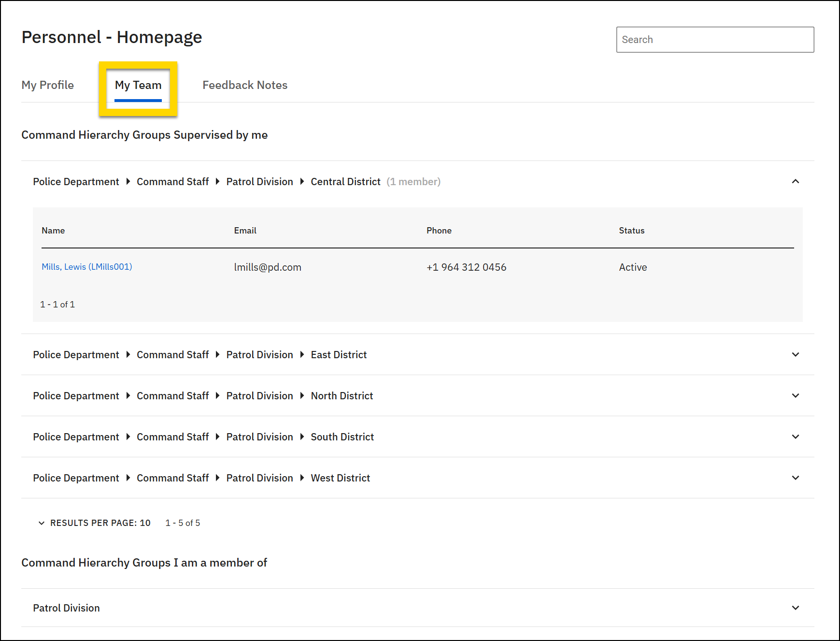Viewport: 840px width, 641px height.
Task: Expand the West District group chevron
Action: coord(796,478)
